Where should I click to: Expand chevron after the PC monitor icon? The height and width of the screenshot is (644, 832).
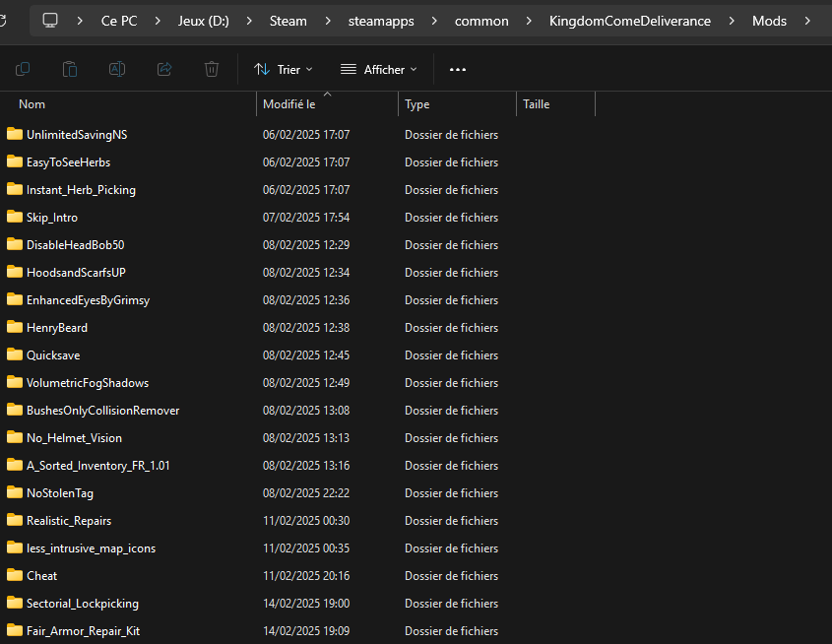pos(80,21)
